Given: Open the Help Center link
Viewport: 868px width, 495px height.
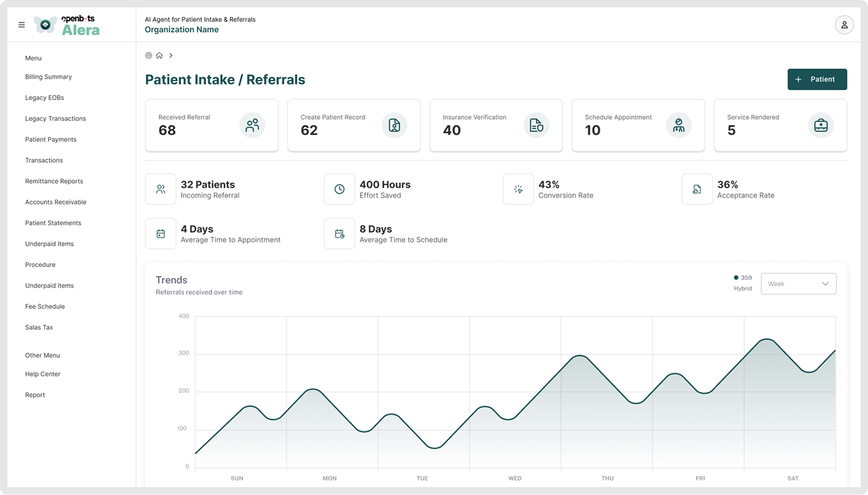Looking at the screenshot, I should click(43, 374).
